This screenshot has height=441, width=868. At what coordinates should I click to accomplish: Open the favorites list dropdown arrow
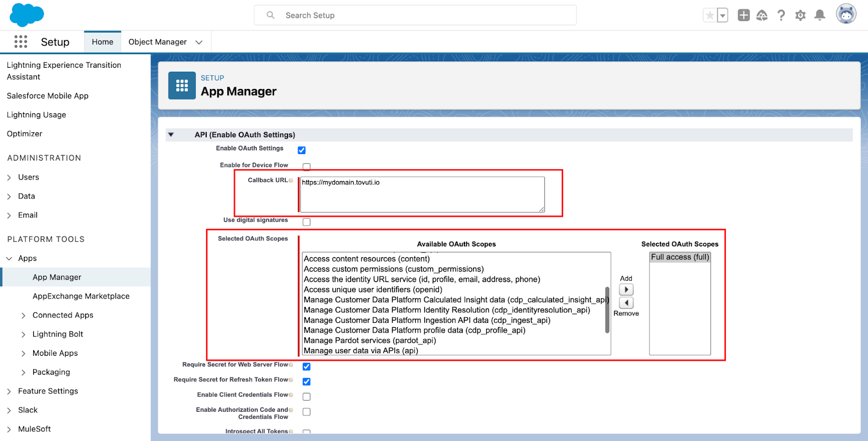[723, 15]
